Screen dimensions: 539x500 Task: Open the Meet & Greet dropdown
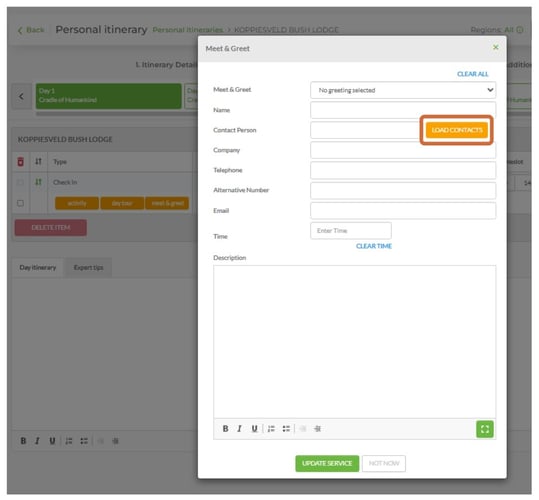pos(403,90)
